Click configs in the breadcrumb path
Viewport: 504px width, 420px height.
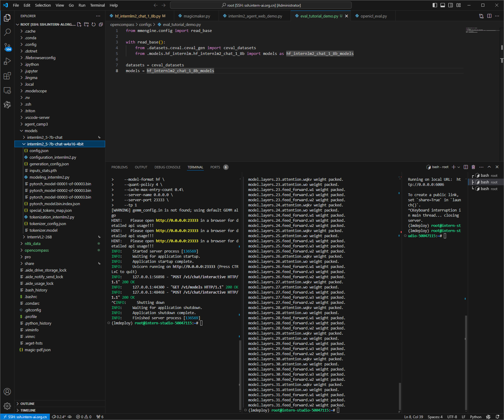(x=145, y=24)
